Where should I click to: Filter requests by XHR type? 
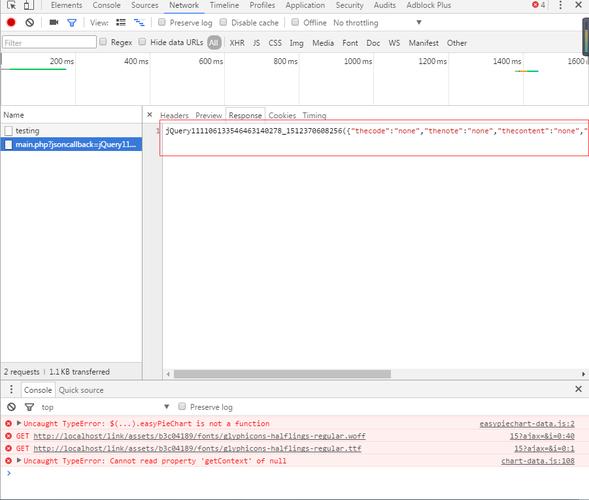click(237, 43)
